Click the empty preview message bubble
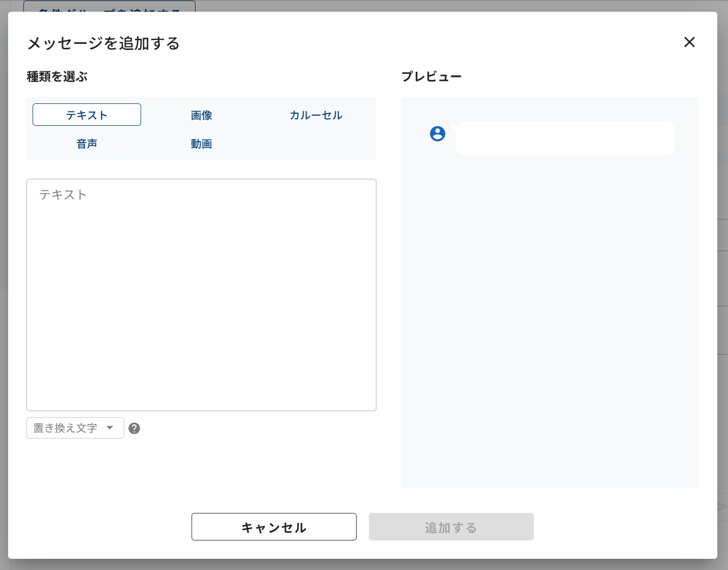This screenshot has width=728, height=570. [564, 139]
